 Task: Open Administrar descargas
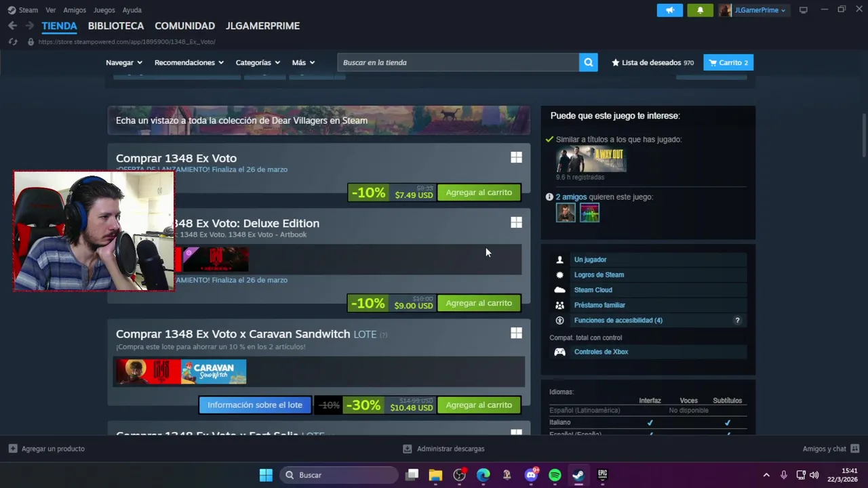(x=443, y=449)
